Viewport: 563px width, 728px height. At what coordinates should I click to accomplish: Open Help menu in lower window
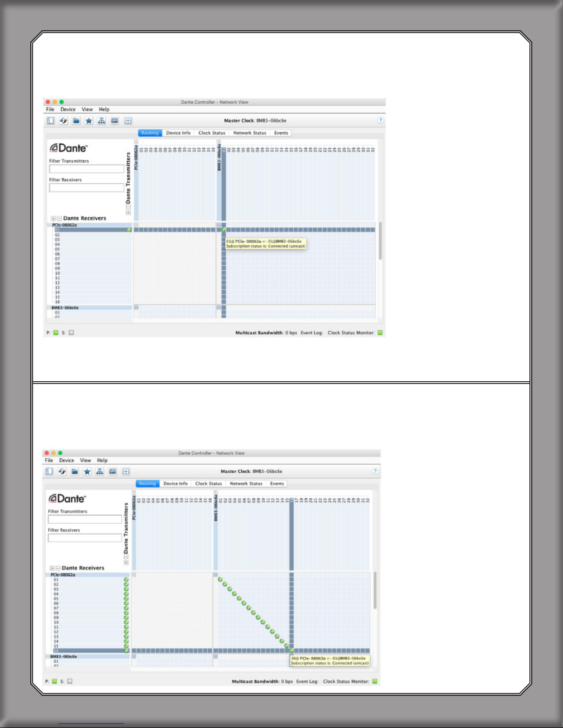pyautogui.click(x=102, y=460)
